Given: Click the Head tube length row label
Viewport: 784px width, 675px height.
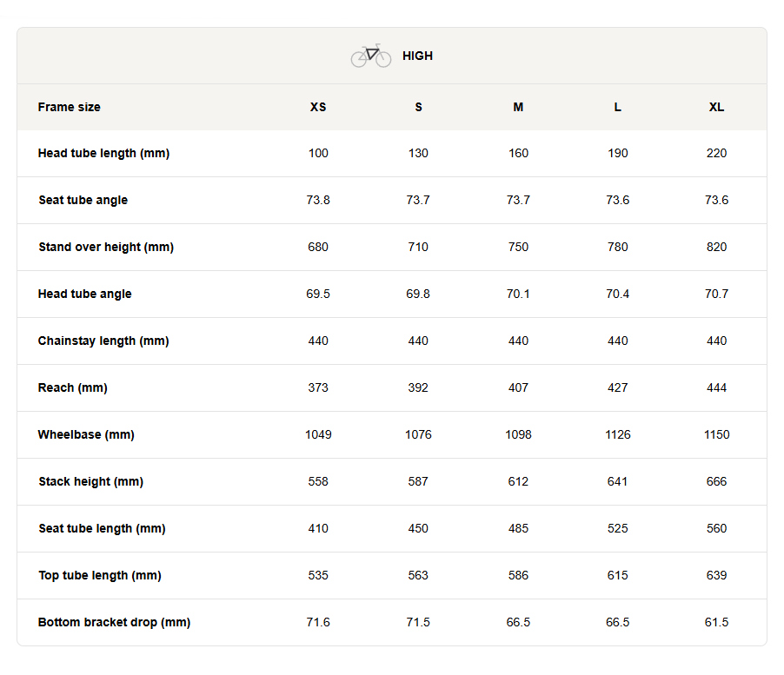Looking at the screenshot, I should point(103,153).
